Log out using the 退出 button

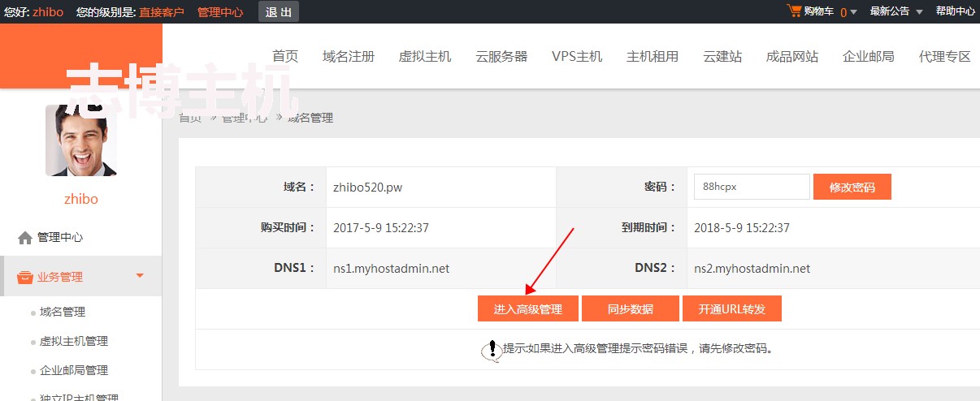pos(279,11)
